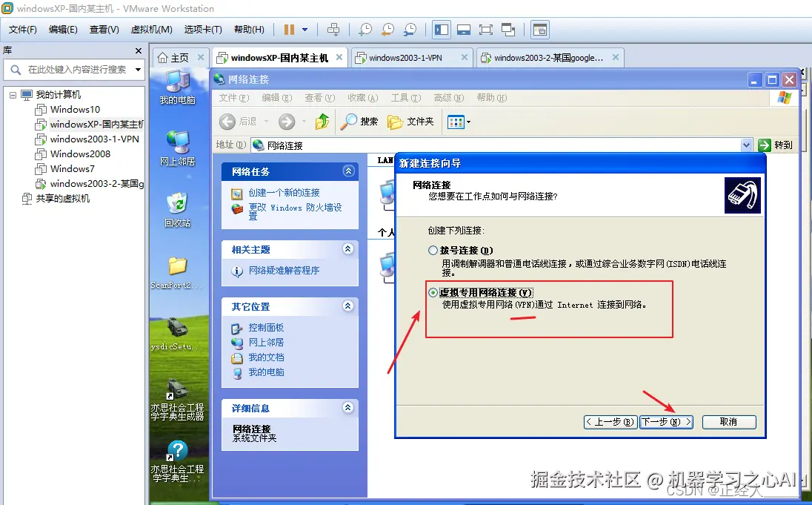Toggle the 文件夹 folders toolbar button
This screenshot has height=505, width=812.
coord(410,122)
